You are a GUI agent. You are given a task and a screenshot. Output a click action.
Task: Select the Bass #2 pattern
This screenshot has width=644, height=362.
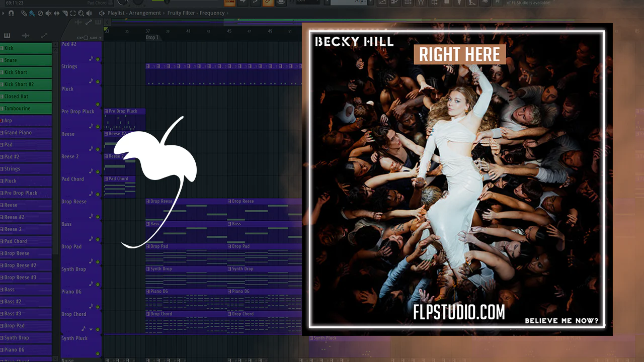point(26,302)
